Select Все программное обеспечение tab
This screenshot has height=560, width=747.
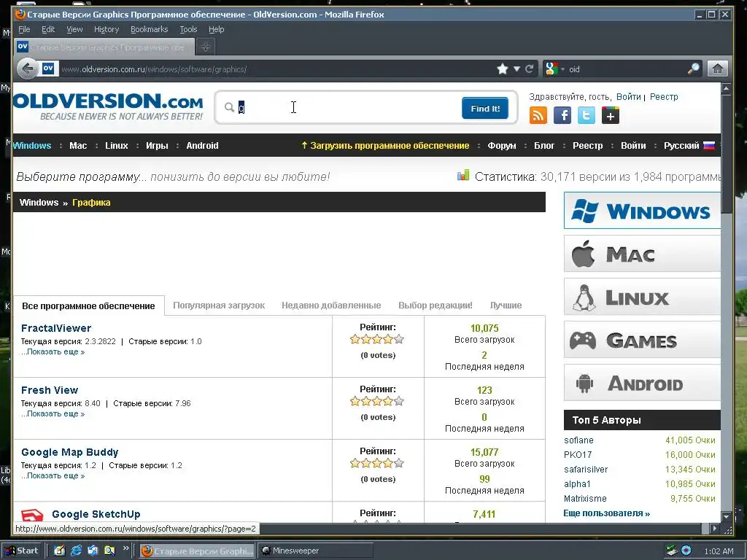point(88,306)
